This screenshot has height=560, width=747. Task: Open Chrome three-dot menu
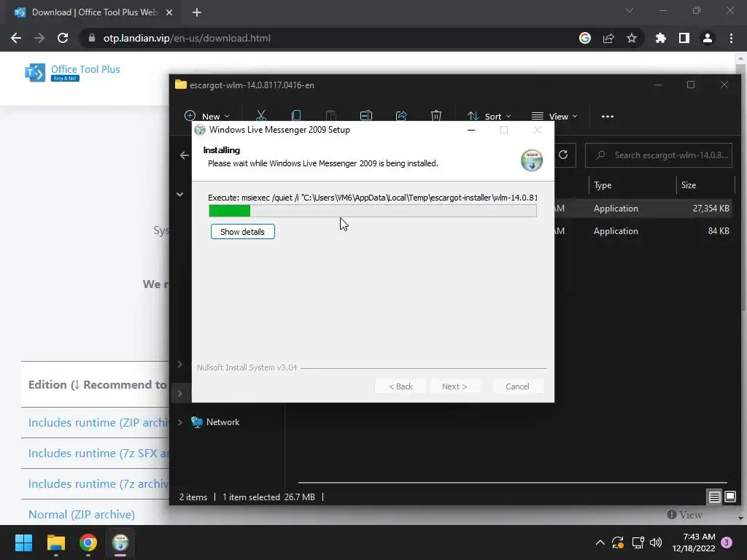pyautogui.click(x=731, y=38)
